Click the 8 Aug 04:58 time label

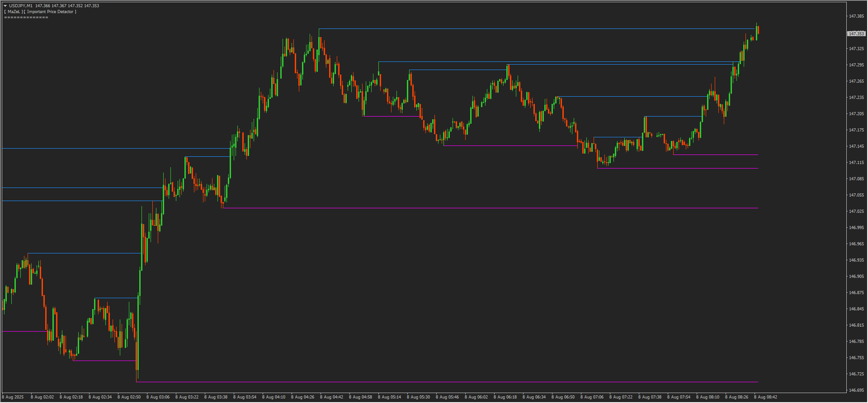click(x=360, y=398)
